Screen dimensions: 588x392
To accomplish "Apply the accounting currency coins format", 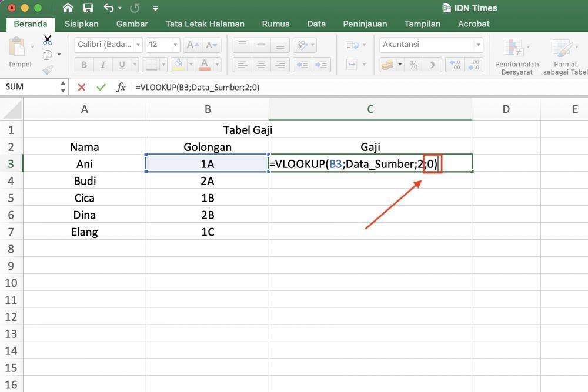I will point(387,65).
